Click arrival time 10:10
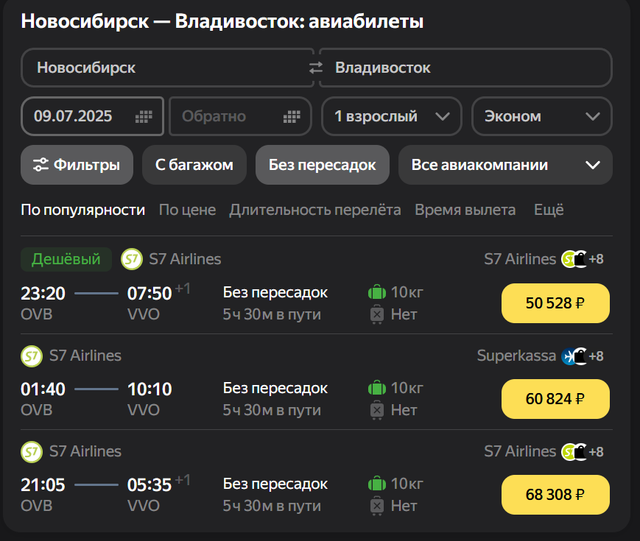This screenshot has height=541, width=640. click(x=149, y=389)
